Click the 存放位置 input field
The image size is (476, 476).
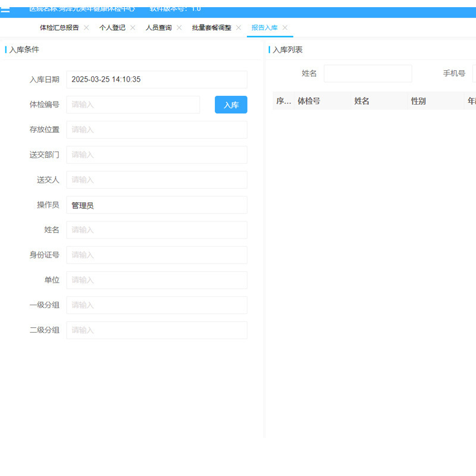(x=156, y=130)
